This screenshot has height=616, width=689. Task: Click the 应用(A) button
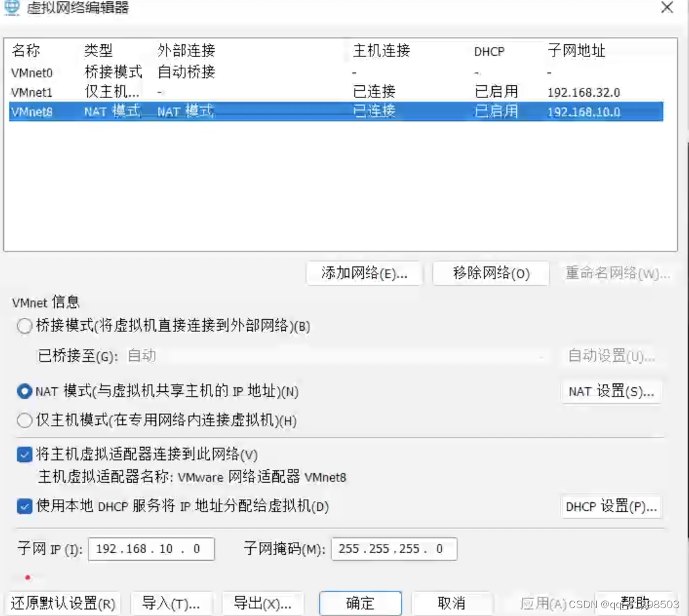point(543,604)
